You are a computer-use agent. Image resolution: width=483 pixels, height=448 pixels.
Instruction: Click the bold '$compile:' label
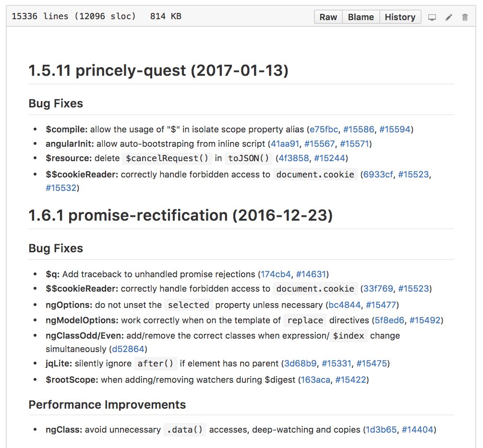click(x=67, y=129)
